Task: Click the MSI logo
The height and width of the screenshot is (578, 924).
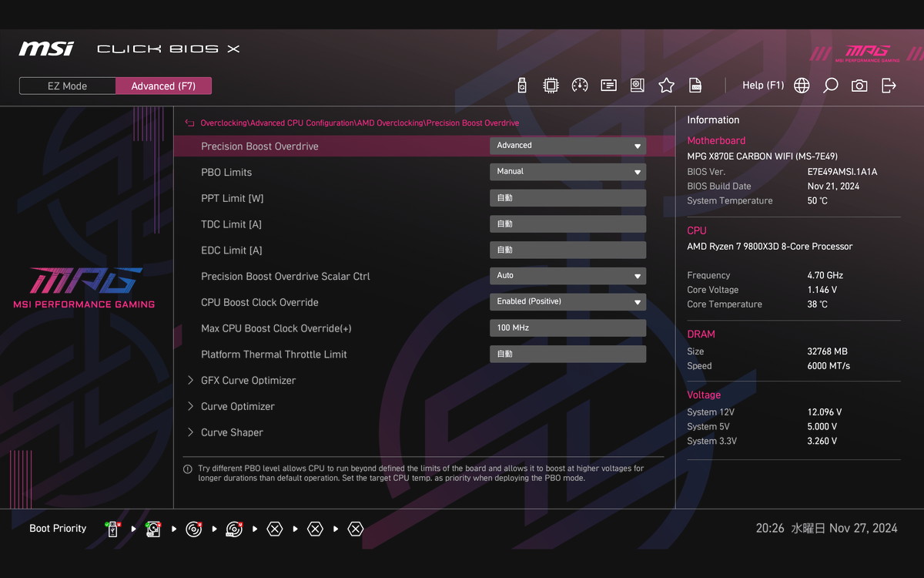Action: pos(46,49)
